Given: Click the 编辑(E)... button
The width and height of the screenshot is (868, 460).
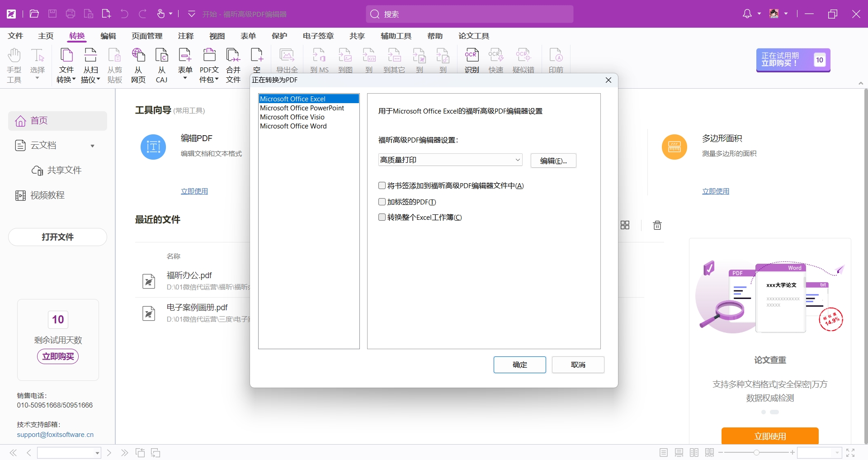Looking at the screenshot, I should pyautogui.click(x=553, y=161).
